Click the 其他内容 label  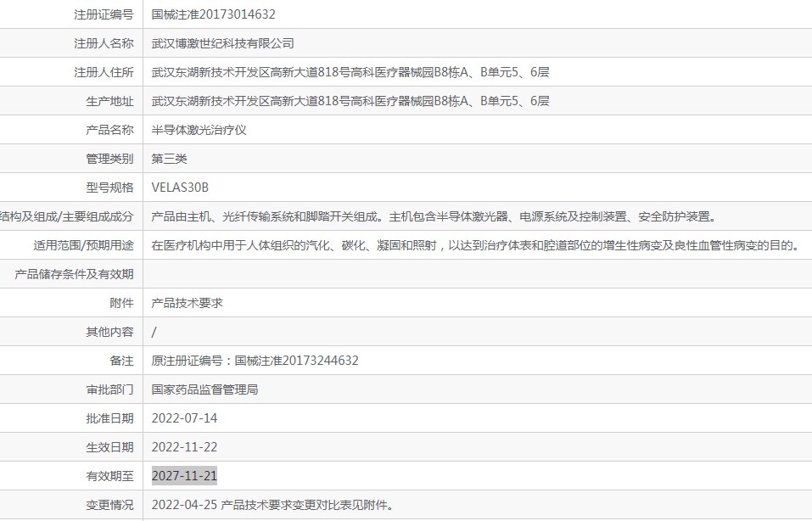coord(109,332)
